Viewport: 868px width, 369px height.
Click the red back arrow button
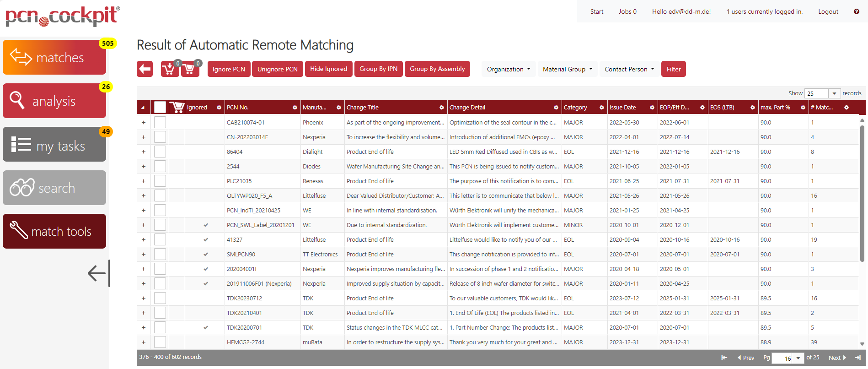(145, 69)
